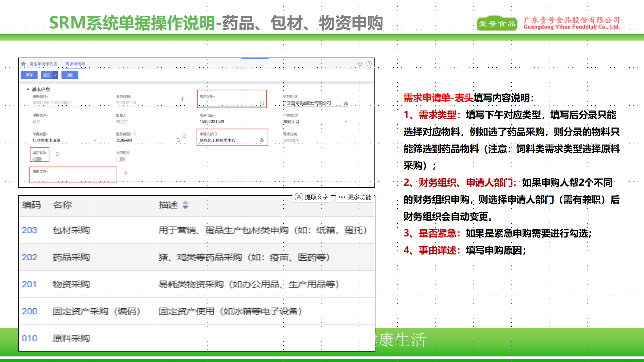Click the 描述 column sort arrows

(x=185, y=205)
